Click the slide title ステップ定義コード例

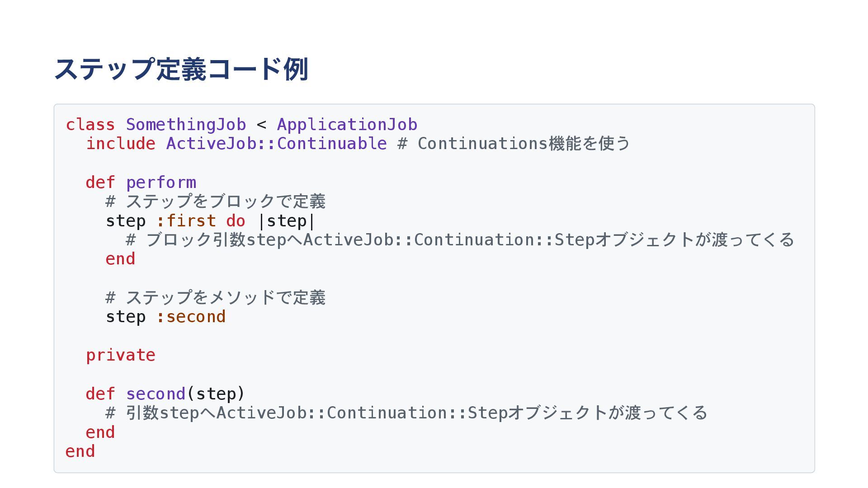(181, 69)
